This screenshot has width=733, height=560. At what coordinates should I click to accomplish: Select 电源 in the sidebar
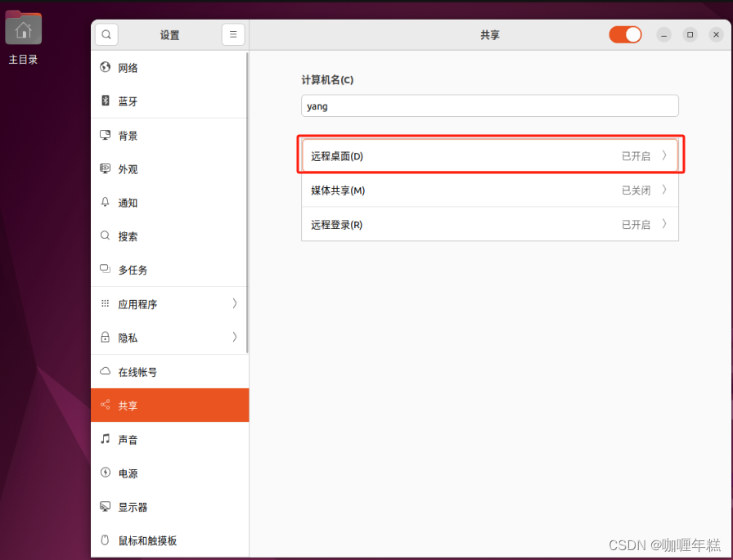[169, 473]
